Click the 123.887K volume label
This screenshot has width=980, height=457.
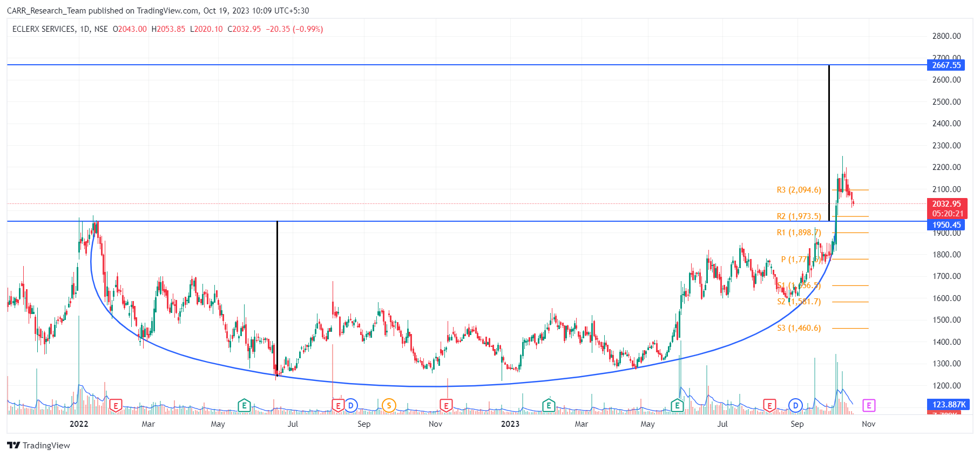pos(949,405)
